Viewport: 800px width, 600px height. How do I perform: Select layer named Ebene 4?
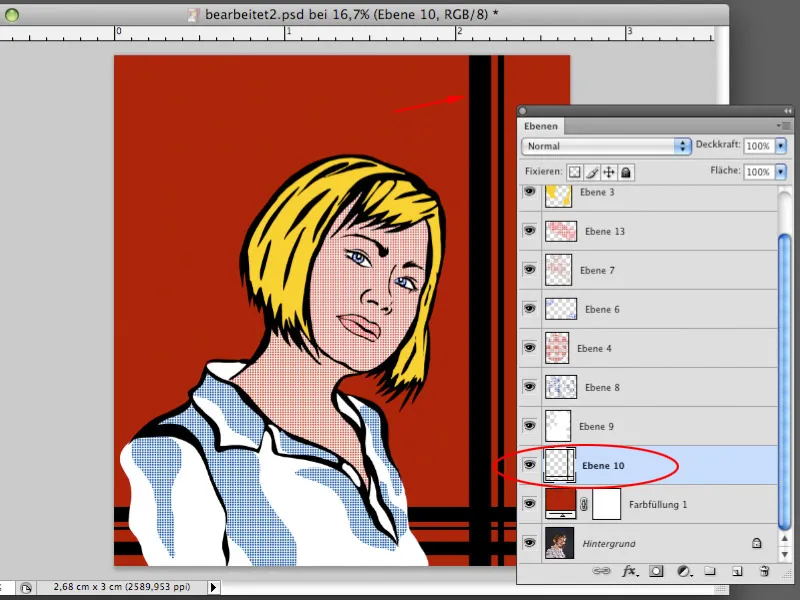point(594,348)
